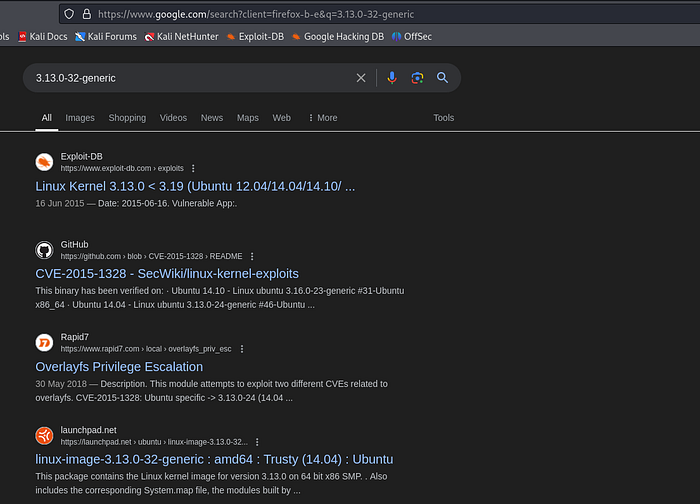Open three-dot menu beside Rapid7 result
Image resolution: width=700 pixels, height=504 pixels.
pos(242,349)
